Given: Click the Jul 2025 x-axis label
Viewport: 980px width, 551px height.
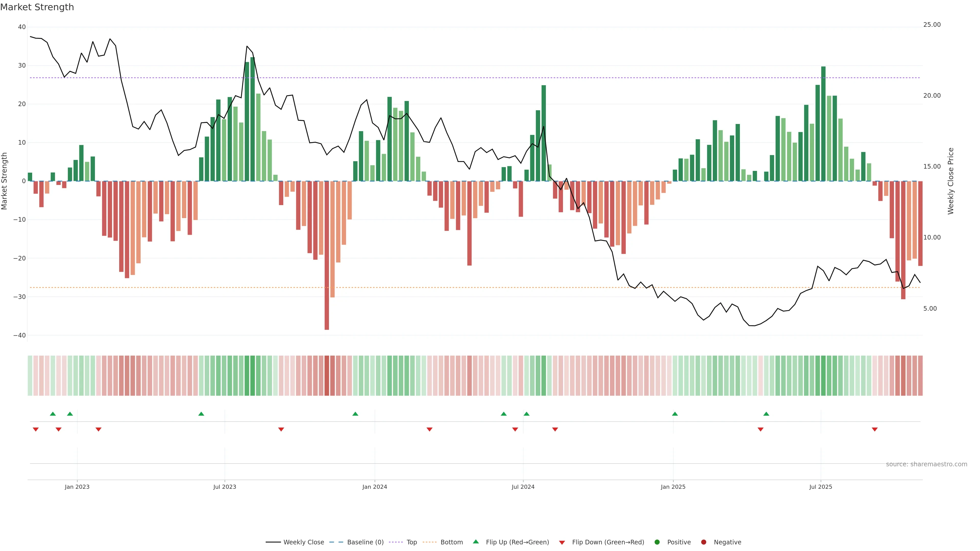Looking at the screenshot, I should 820,487.
